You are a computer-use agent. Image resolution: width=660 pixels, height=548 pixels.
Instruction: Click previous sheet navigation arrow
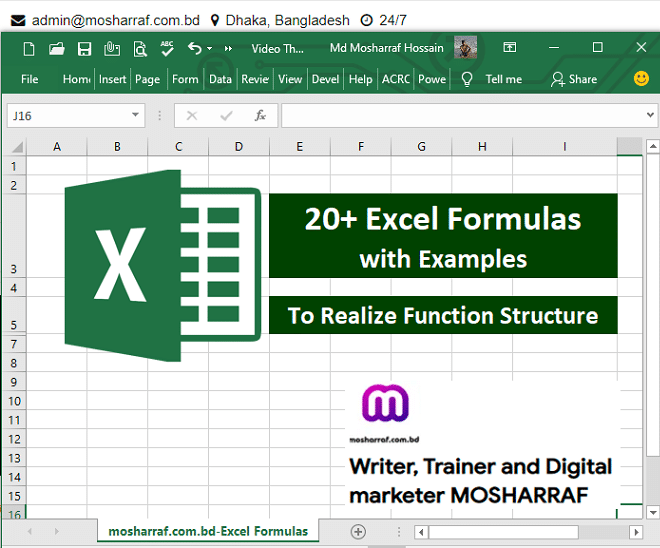[29, 532]
